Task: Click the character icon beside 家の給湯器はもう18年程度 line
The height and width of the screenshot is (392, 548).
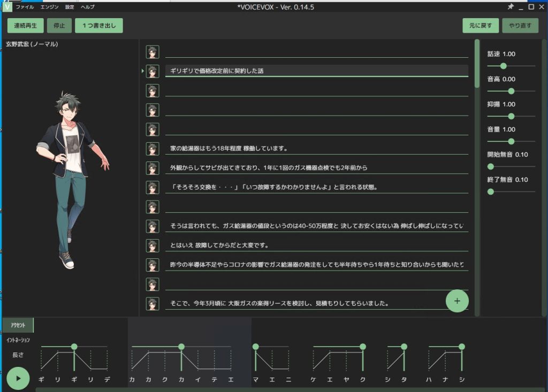Action: (153, 149)
